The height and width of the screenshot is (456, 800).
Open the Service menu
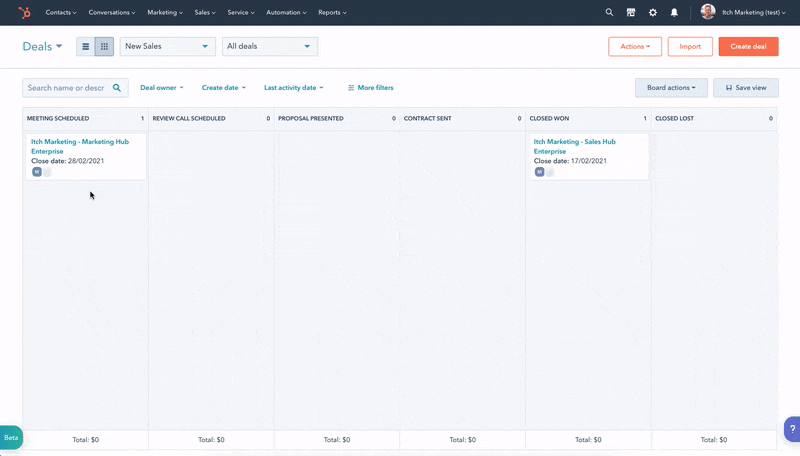tap(241, 12)
